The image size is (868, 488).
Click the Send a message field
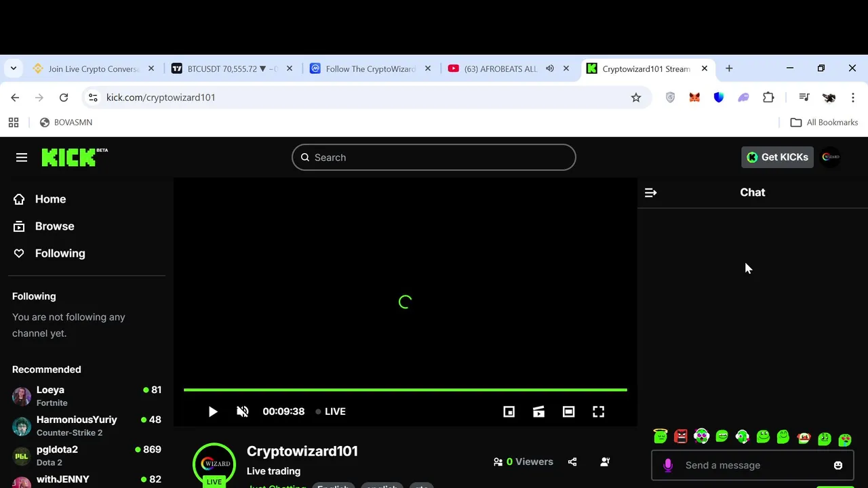click(x=753, y=465)
